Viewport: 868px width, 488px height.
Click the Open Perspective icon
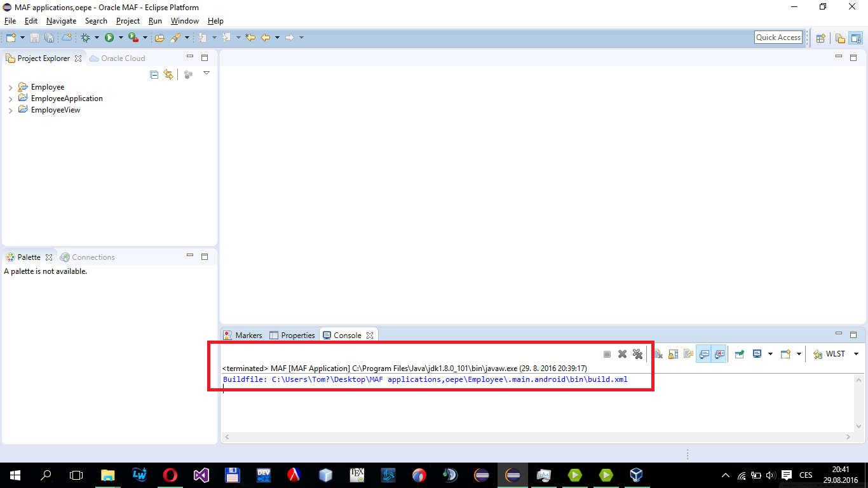click(820, 37)
